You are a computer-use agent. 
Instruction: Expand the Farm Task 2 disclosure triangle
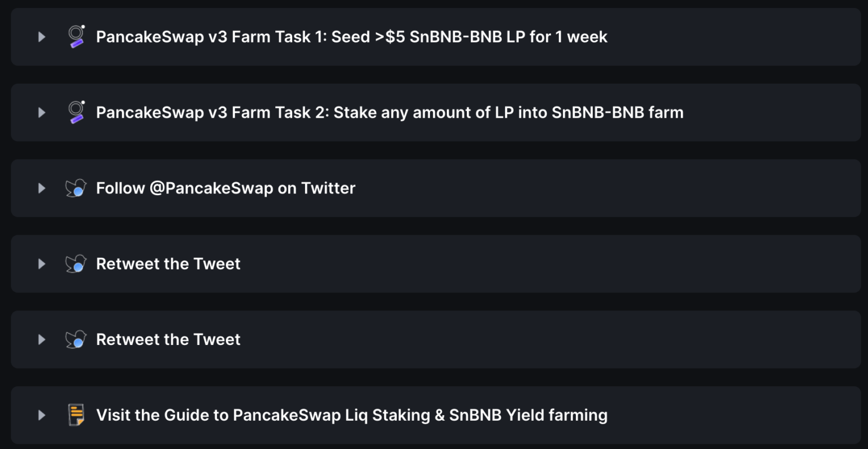pos(41,113)
